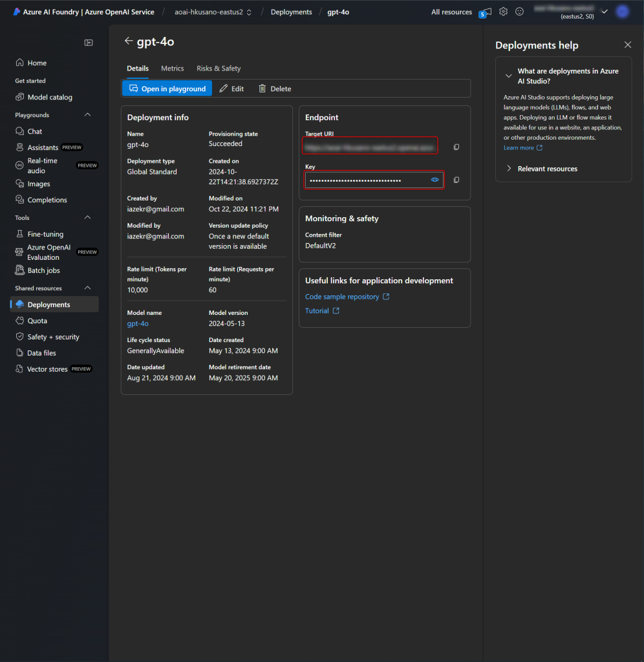
Task: Click the Key input field
Action: pyautogui.click(x=374, y=180)
